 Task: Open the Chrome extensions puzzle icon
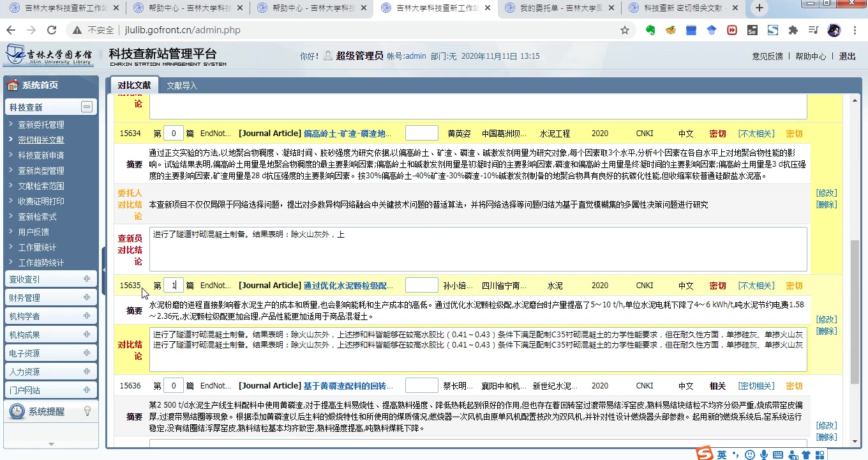(793, 30)
